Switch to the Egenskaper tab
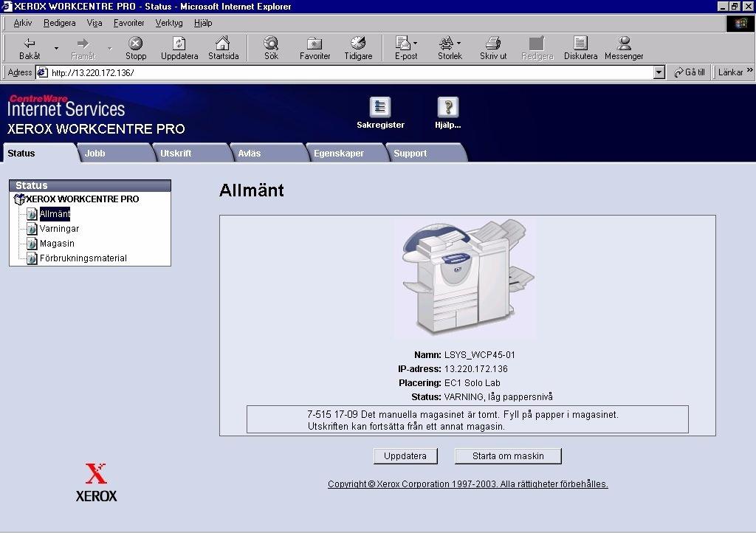 (x=346, y=154)
